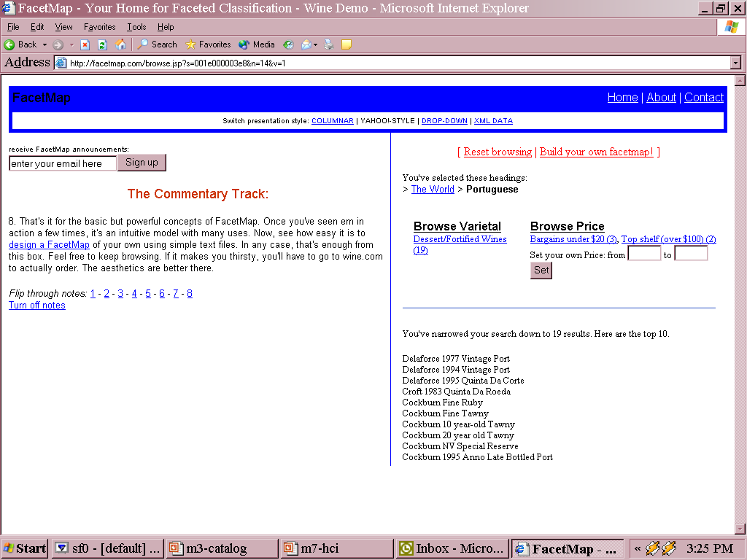The width and height of the screenshot is (747, 560).
Task: Open the Favorites star toolbar button
Action: (x=208, y=44)
